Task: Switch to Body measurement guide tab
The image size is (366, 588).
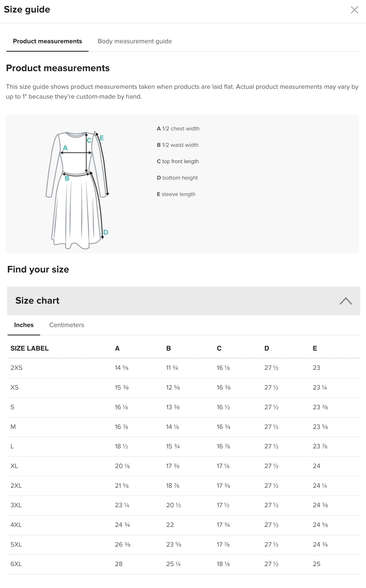Action: tap(135, 41)
